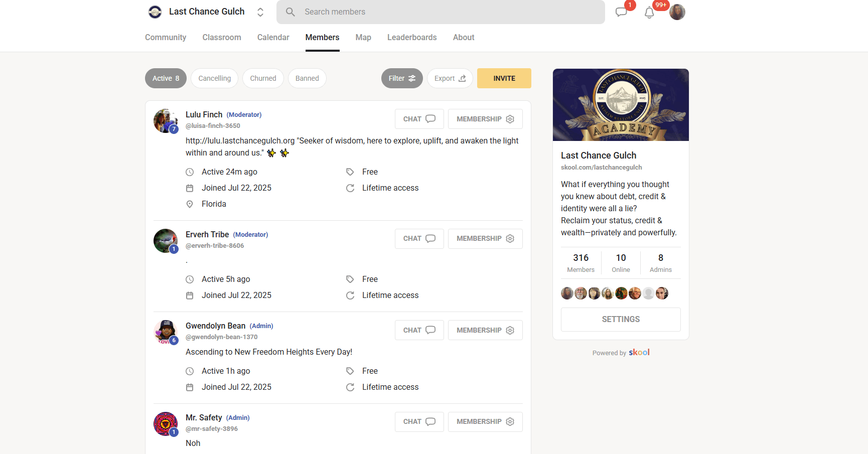The height and width of the screenshot is (454, 868).
Task: Show Banned members
Action: [307, 78]
